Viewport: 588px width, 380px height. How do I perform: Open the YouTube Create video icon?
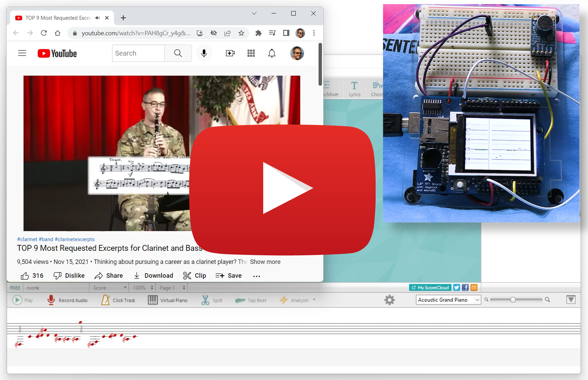tap(230, 53)
